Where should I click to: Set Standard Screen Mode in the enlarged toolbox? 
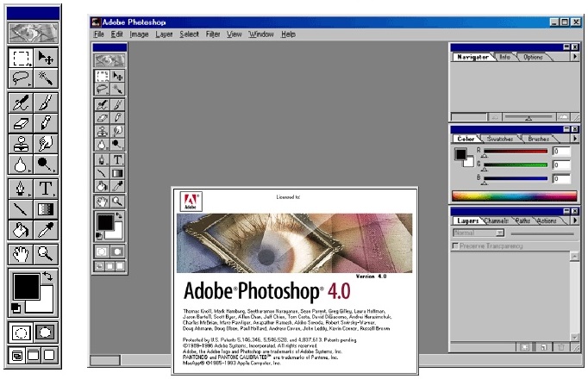pyautogui.click(x=17, y=355)
